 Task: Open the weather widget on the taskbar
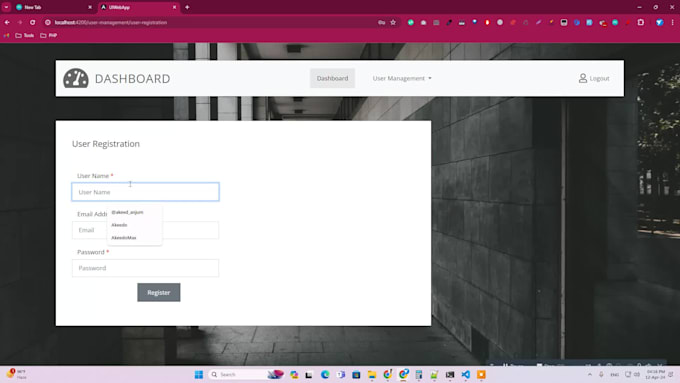tap(16, 374)
